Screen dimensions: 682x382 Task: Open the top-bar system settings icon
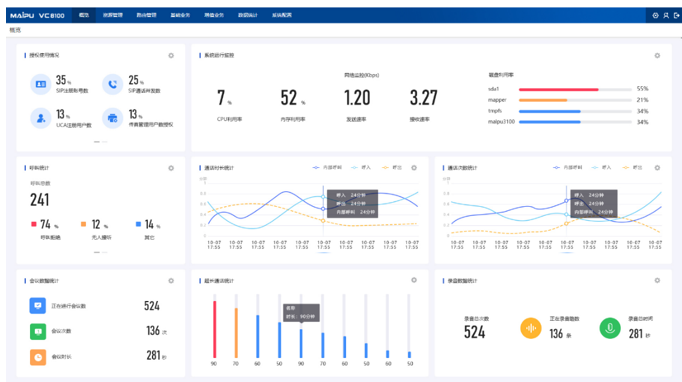point(655,15)
